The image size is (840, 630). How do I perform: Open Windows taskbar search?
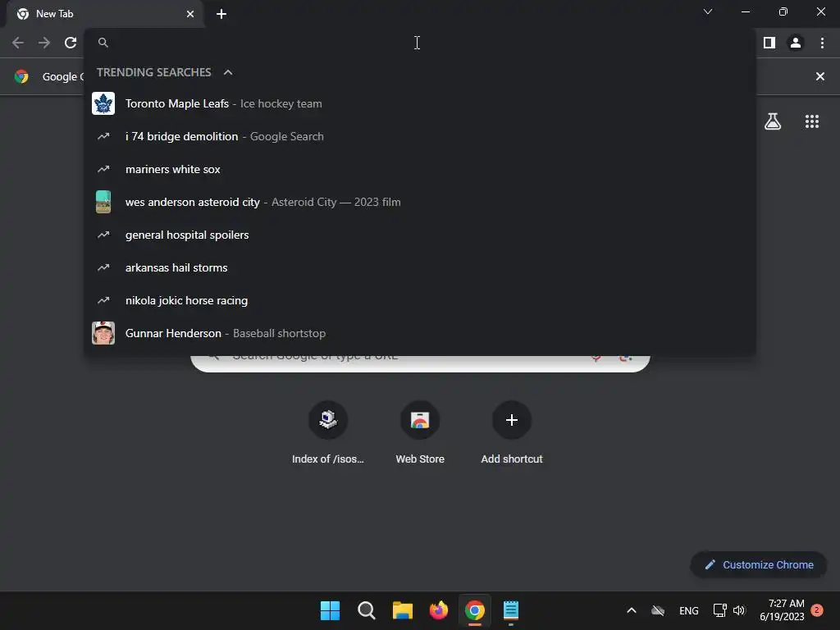point(367,610)
